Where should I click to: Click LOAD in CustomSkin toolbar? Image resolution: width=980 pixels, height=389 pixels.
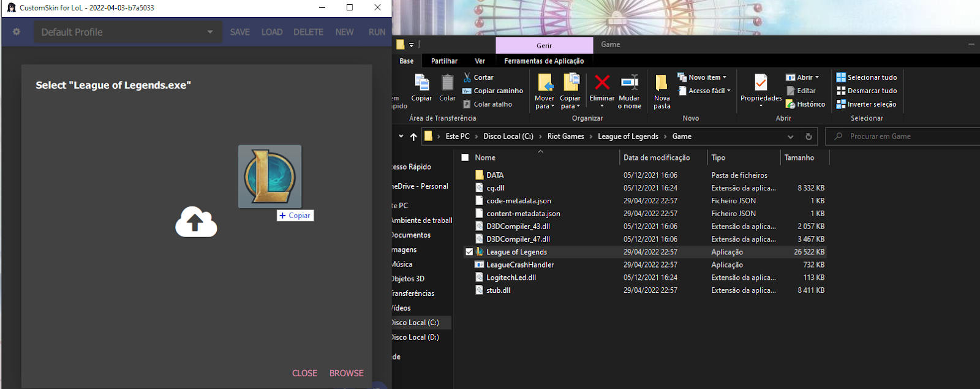pyautogui.click(x=272, y=32)
